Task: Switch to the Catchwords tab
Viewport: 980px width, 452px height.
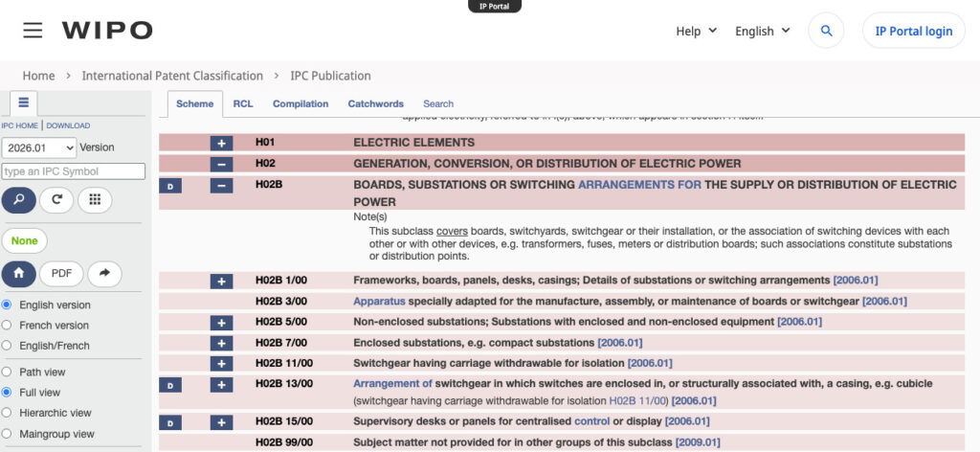Action: 375,103
